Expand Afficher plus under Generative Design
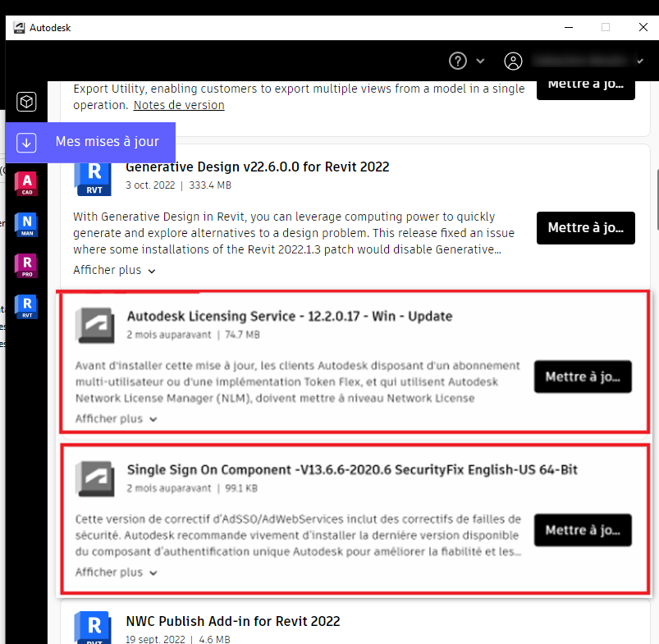 [114, 270]
